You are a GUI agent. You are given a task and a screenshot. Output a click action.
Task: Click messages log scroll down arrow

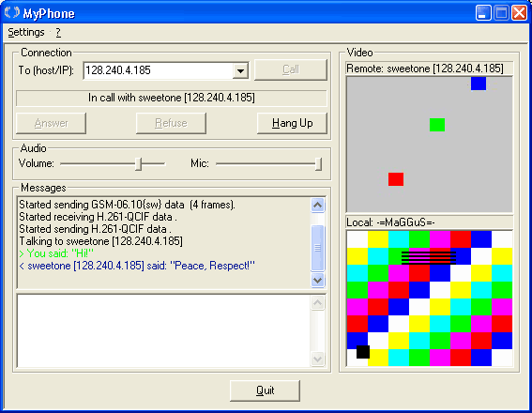coord(317,281)
